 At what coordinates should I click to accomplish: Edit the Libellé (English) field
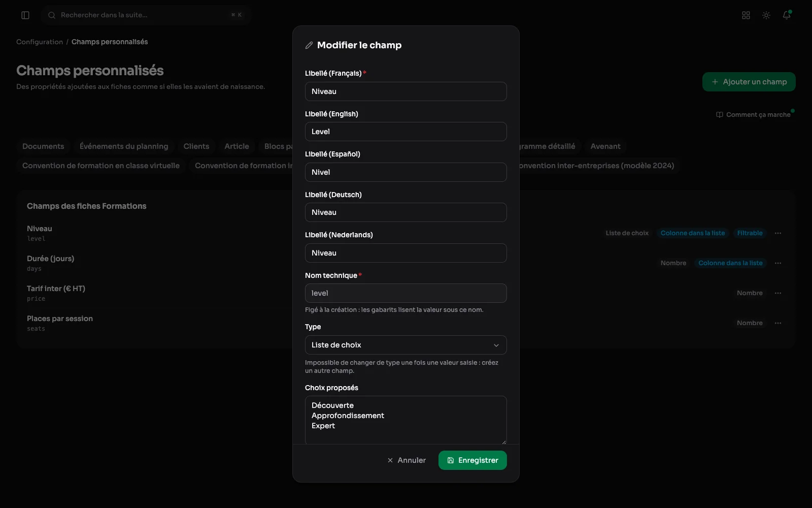click(406, 132)
